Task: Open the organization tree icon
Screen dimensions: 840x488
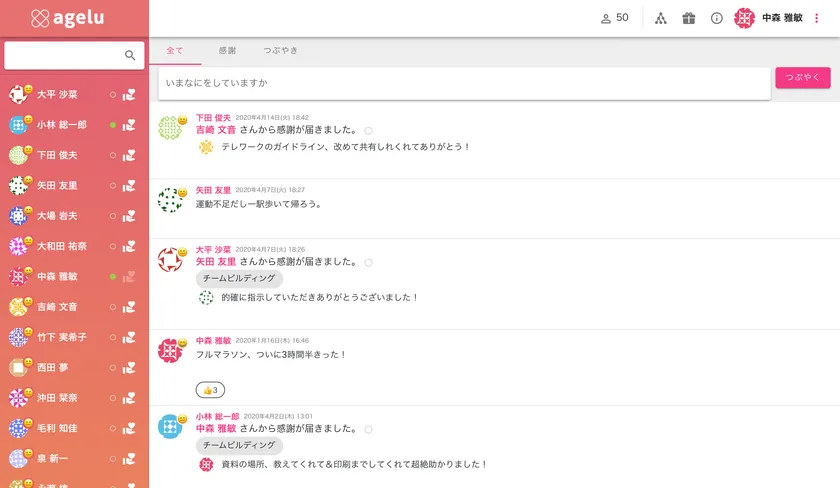Action: pyautogui.click(x=661, y=18)
